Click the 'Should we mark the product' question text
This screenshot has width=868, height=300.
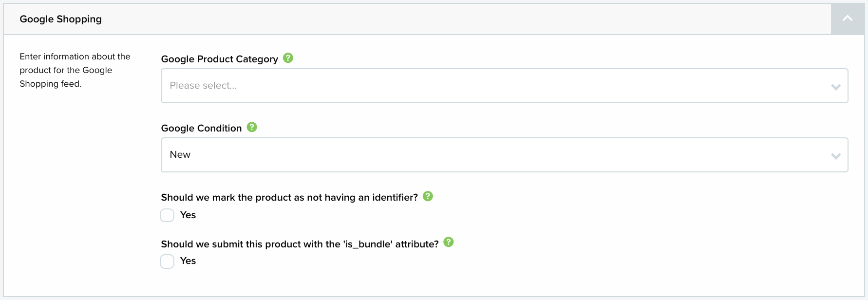pyautogui.click(x=289, y=197)
